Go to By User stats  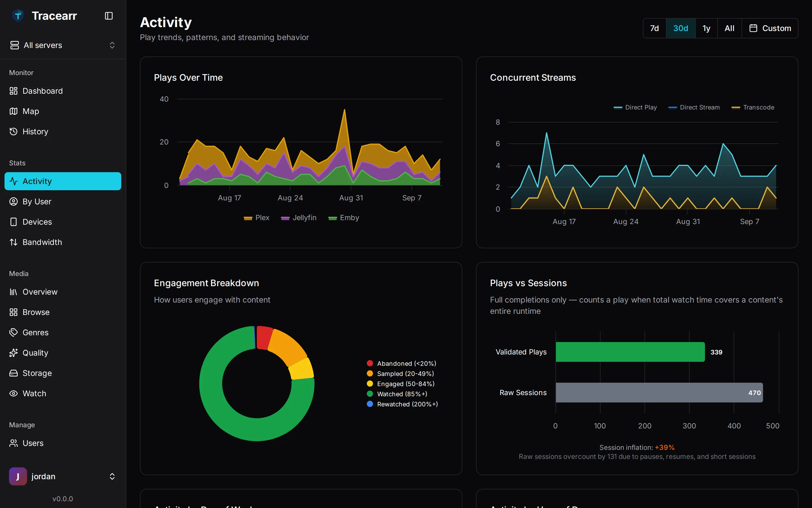pos(63,201)
